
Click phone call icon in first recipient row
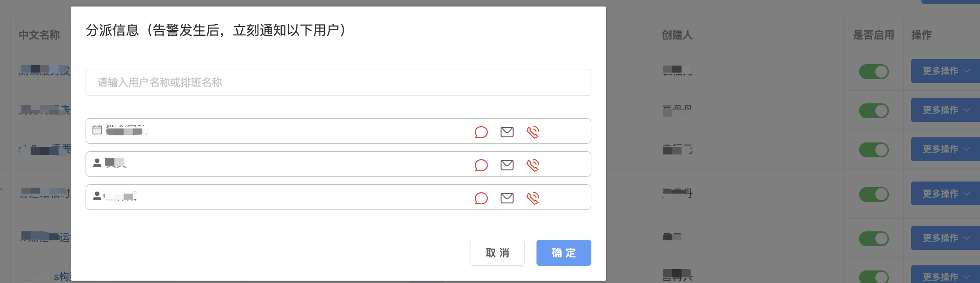coord(533,132)
